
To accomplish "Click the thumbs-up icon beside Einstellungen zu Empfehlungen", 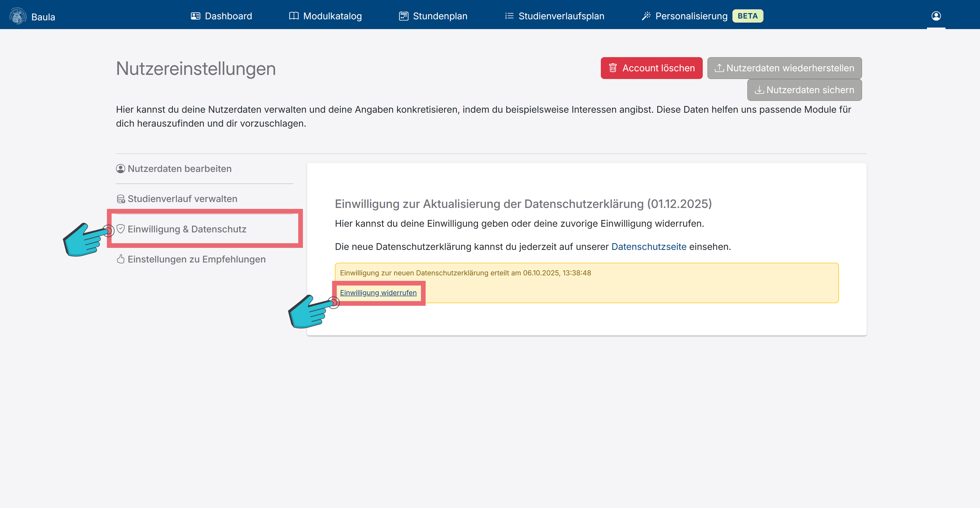I will pos(120,259).
